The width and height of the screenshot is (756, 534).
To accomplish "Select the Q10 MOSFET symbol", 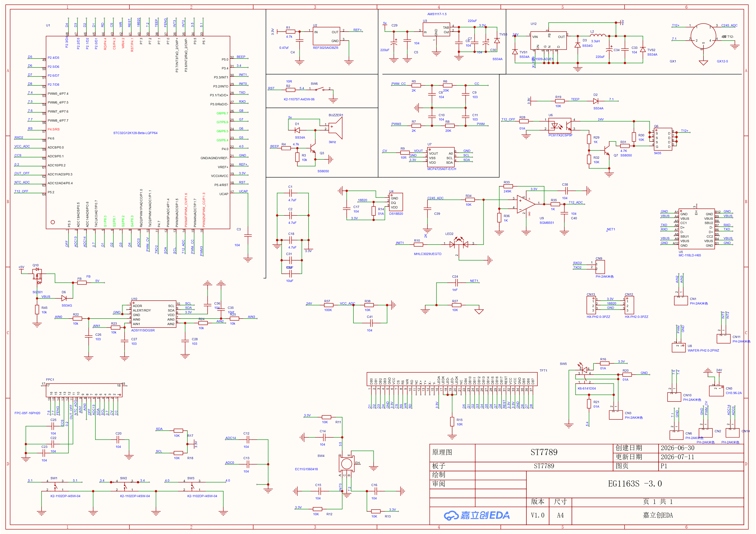I will [37, 276].
